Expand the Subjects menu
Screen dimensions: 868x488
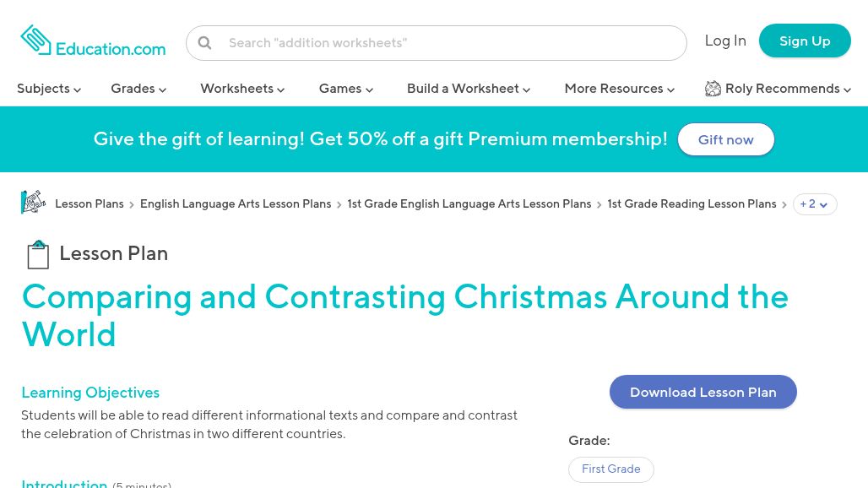coord(49,89)
